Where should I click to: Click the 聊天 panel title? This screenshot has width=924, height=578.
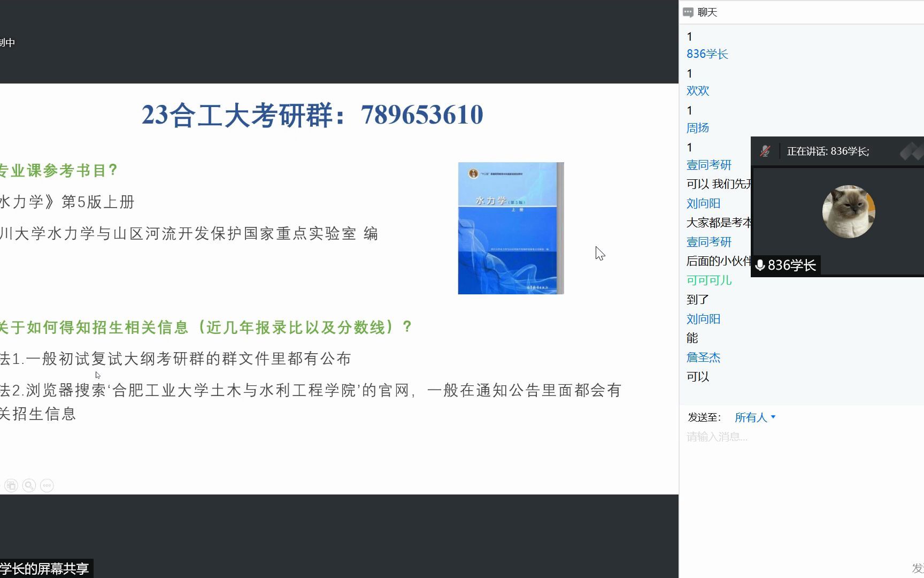[x=707, y=12]
